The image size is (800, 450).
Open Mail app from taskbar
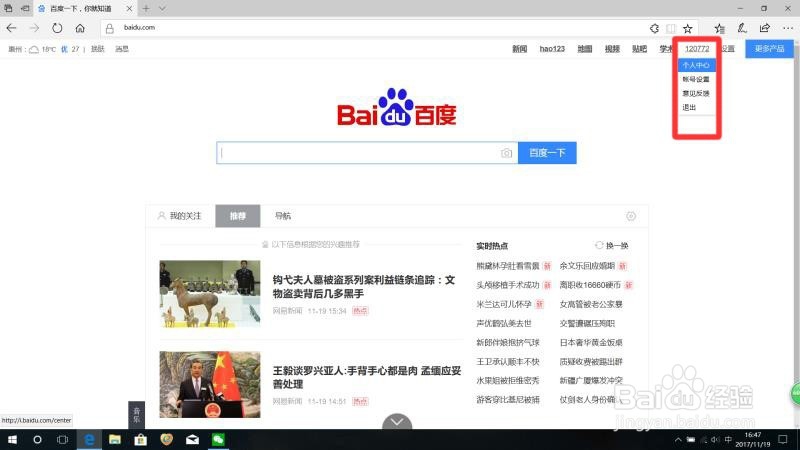192,440
